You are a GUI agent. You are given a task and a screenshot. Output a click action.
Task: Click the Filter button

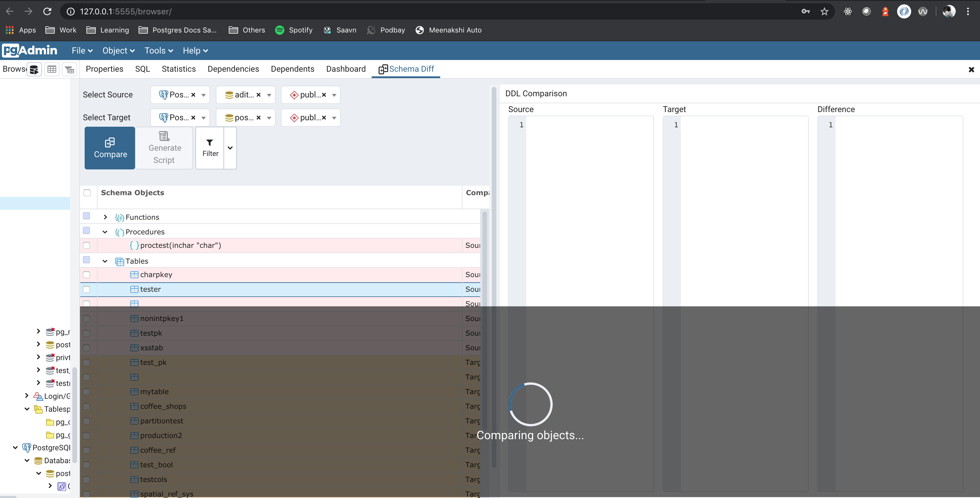(x=210, y=148)
